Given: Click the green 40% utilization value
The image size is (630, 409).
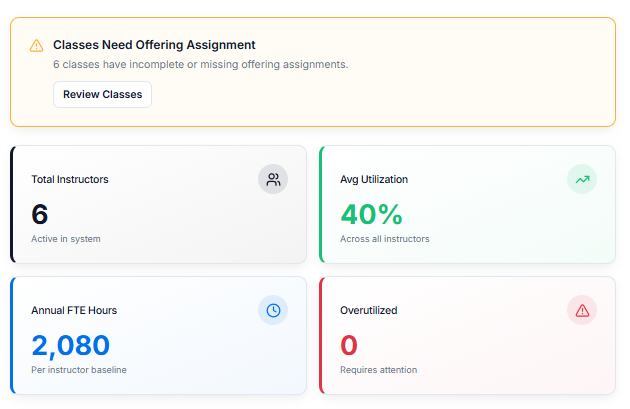Looking at the screenshot, I should click(371, 214).
